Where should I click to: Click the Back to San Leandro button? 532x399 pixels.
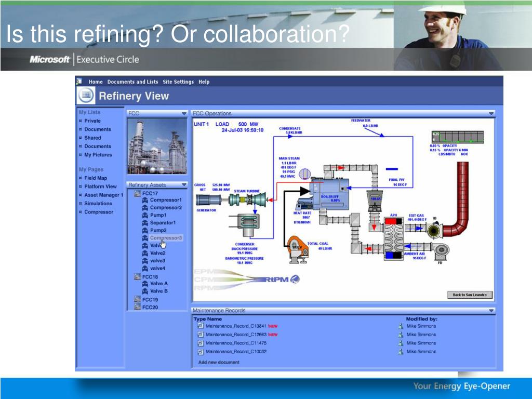(x=470, y=295)
